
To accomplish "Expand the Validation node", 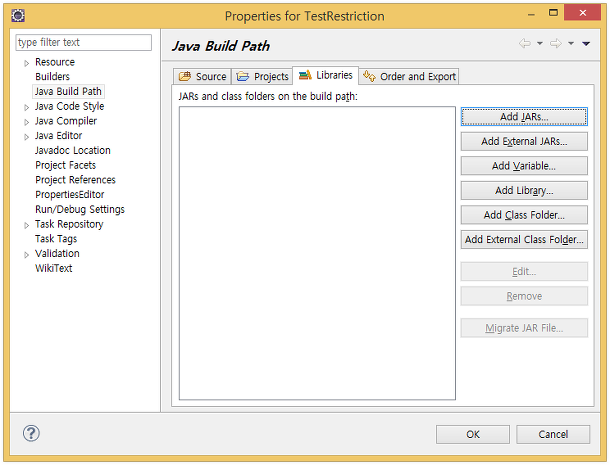I will click(x=26, y=255).
